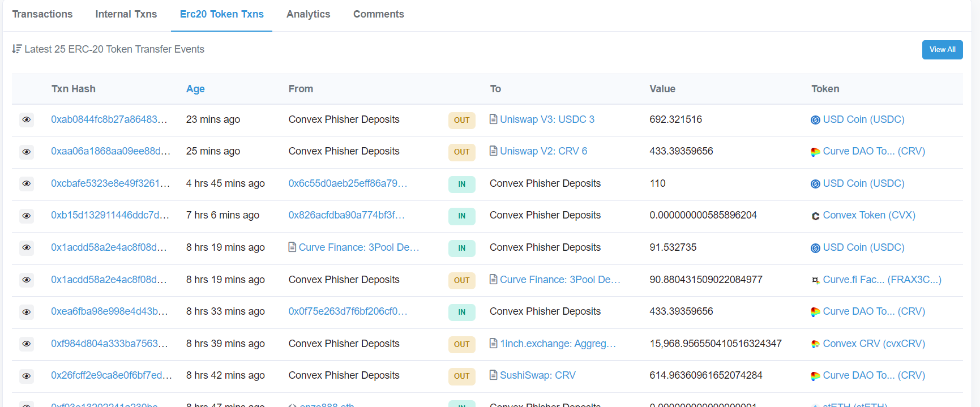Click contract icon beside Uniswap V2: CRV 6
Image resolution: width=980 pixels, height=407 pixels.
[494, 151]
